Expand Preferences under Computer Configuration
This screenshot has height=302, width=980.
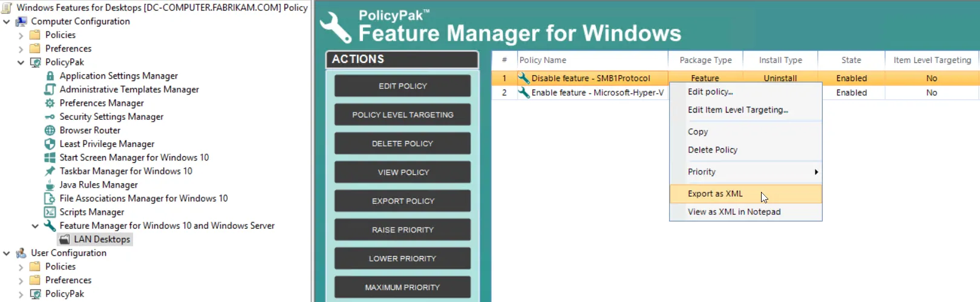[x=21, y=49]
